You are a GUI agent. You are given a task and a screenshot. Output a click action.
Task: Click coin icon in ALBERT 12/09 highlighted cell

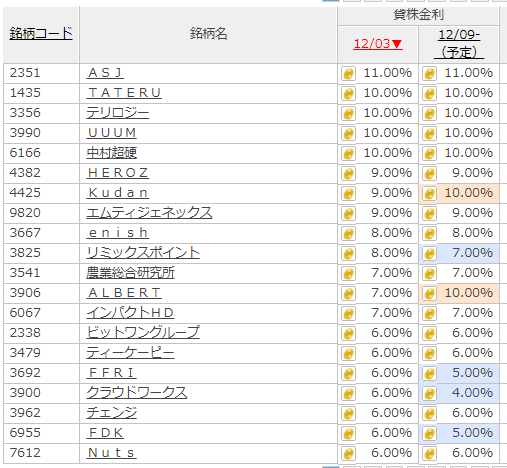[429, 294]
